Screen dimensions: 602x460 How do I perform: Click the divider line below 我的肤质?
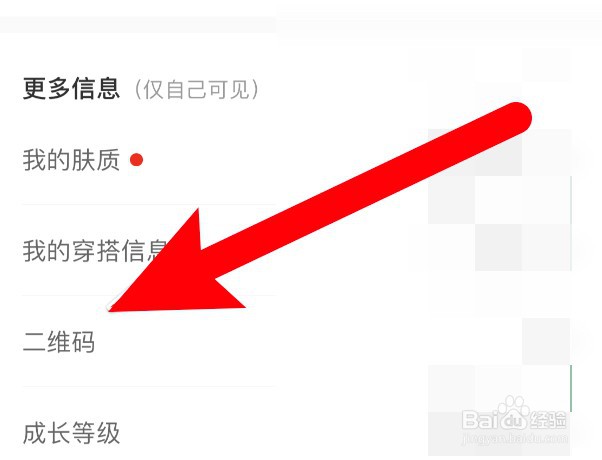pyautogui.click(x=149, y=205)
